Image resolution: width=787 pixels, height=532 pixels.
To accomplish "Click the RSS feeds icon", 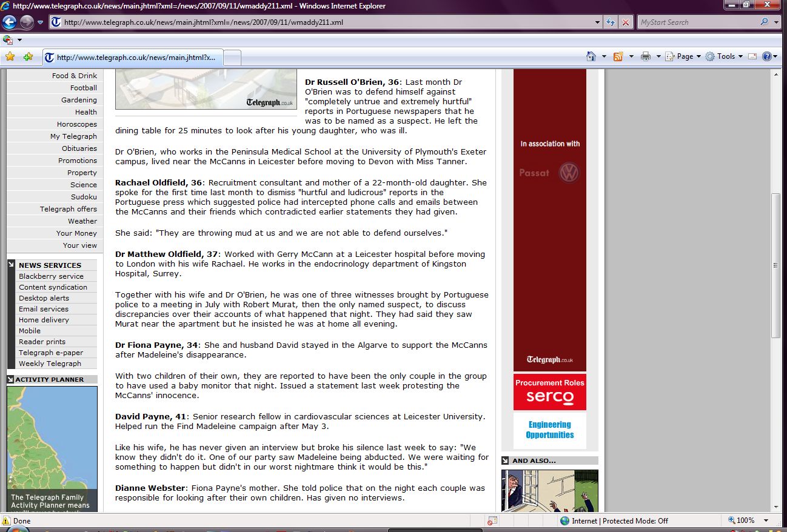I will [x=618, y=56].
